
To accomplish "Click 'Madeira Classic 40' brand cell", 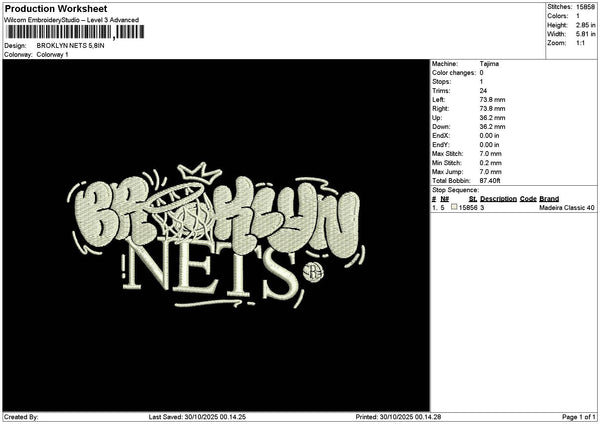I will click(567, 208).
